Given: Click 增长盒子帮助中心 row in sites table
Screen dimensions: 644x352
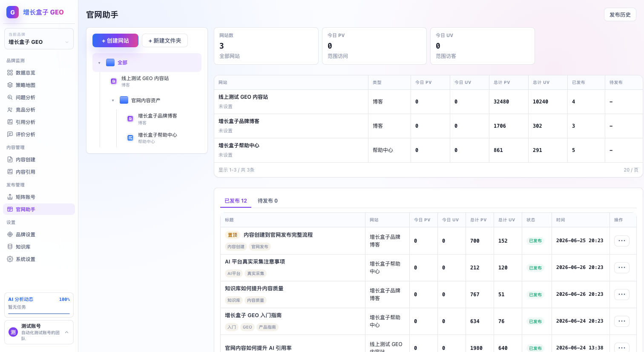Looking at the screenshot, I should (x=428, y=150).
